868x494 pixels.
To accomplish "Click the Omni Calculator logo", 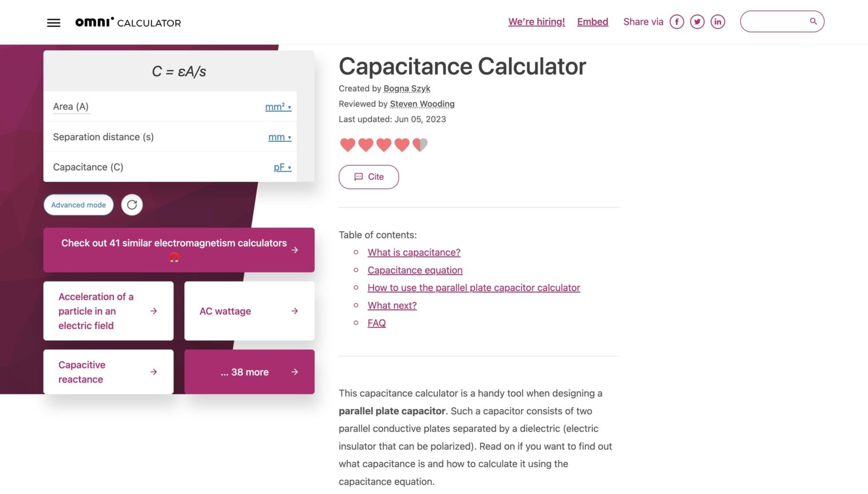I will coord(127,23).
